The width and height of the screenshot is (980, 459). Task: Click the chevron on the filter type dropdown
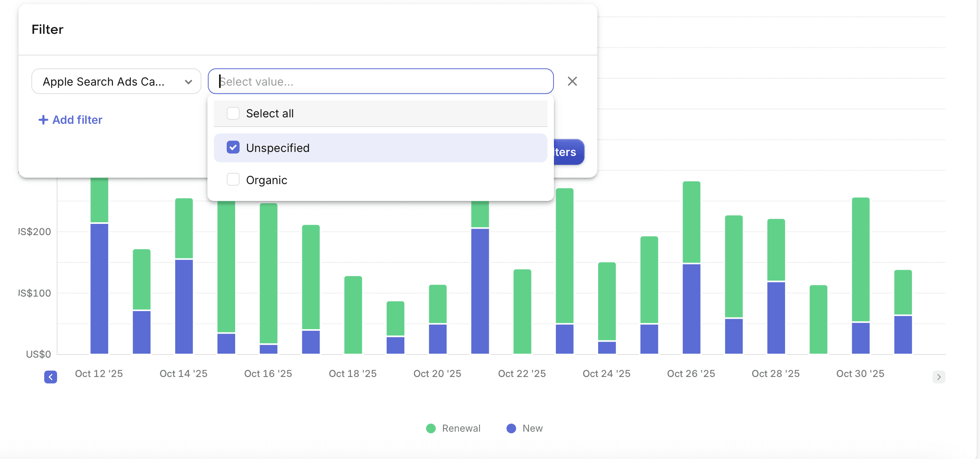click(188, 82)
